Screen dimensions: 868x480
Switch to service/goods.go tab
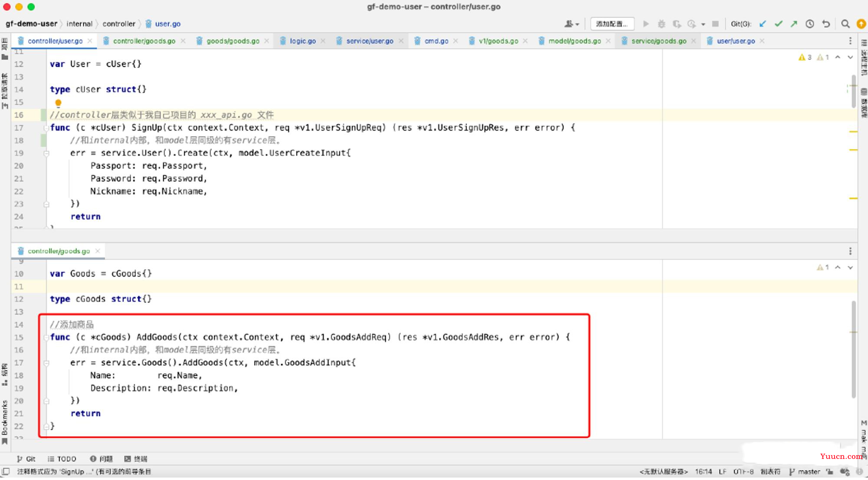click(x=658, y=41)
